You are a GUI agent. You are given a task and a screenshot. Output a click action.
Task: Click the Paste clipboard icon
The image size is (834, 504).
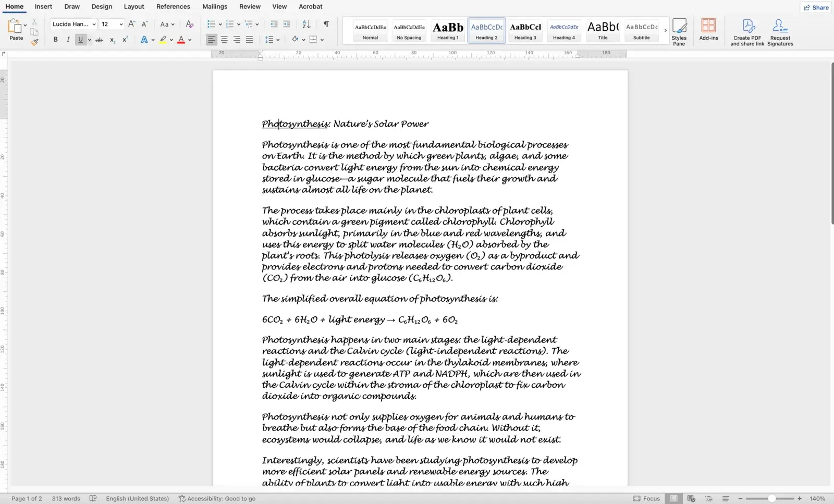14,26
